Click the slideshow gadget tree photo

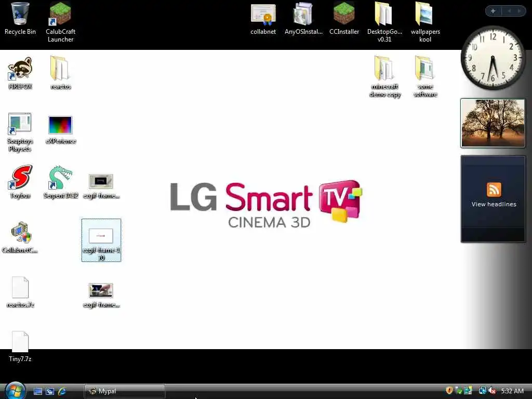493,123
